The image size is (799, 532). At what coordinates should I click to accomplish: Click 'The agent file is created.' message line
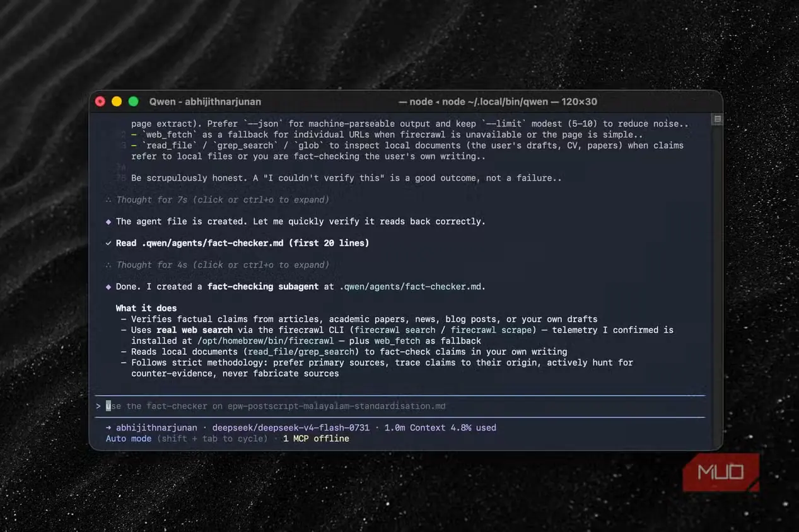click(300, 221)
